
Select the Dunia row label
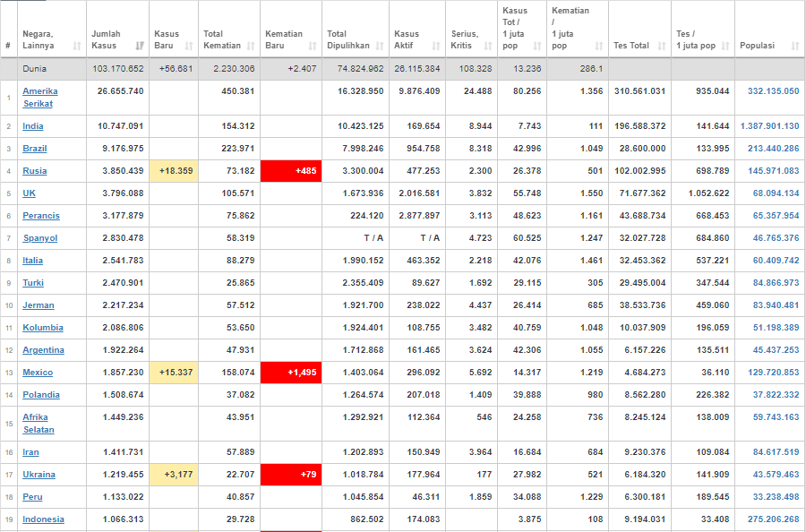click(34, 68)
